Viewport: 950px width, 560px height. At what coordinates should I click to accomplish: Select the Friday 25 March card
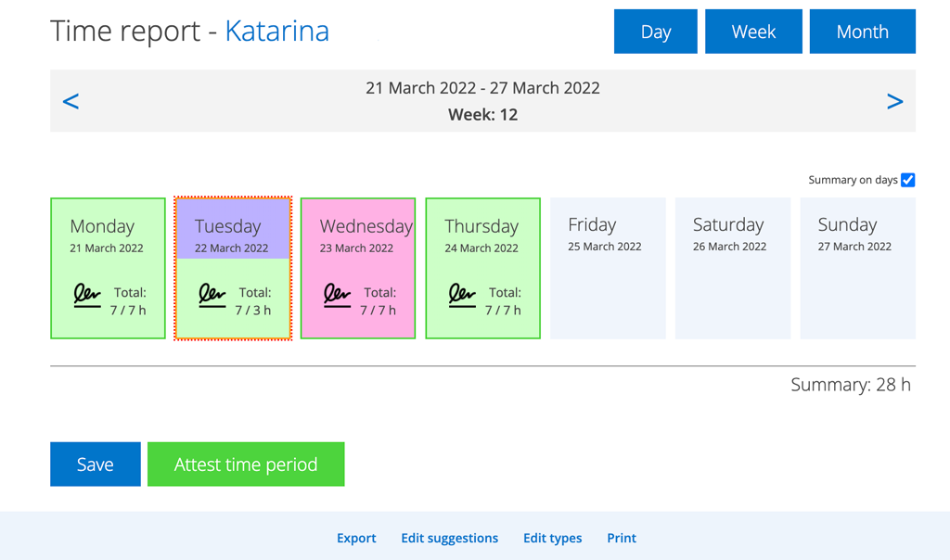click(608, 268)
